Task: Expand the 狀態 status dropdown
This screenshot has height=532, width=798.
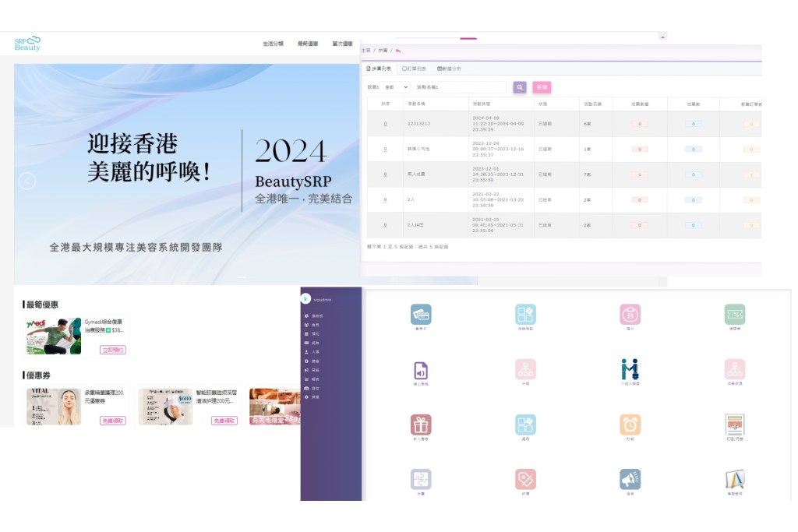Action: (x=396, y=87)
